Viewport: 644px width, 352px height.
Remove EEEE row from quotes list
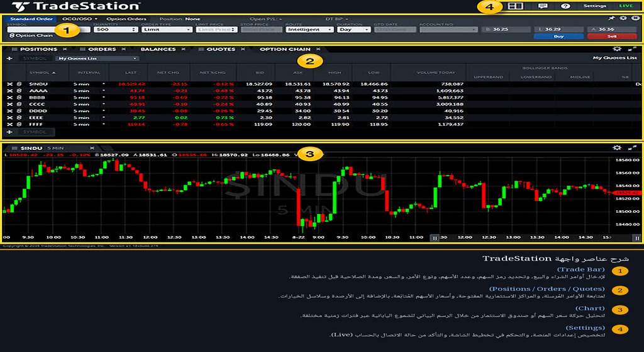(x=10, y=118)
